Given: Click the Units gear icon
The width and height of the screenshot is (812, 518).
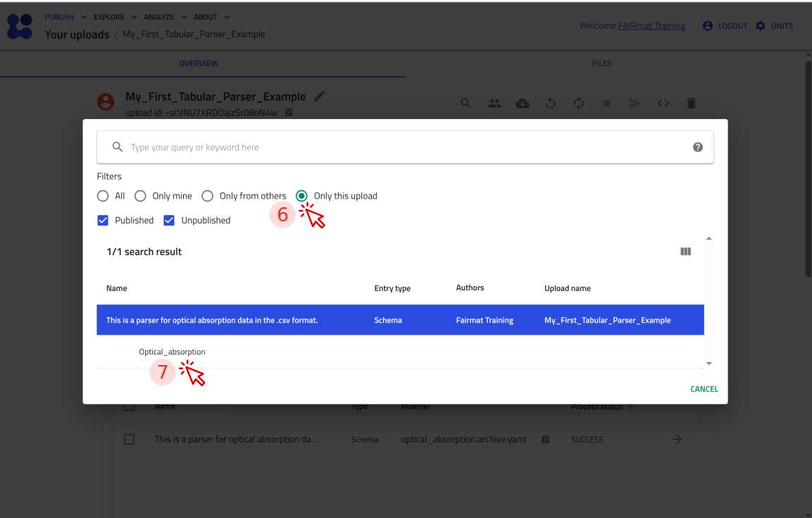Looking at the screenshot, I should tap(761, 26).
